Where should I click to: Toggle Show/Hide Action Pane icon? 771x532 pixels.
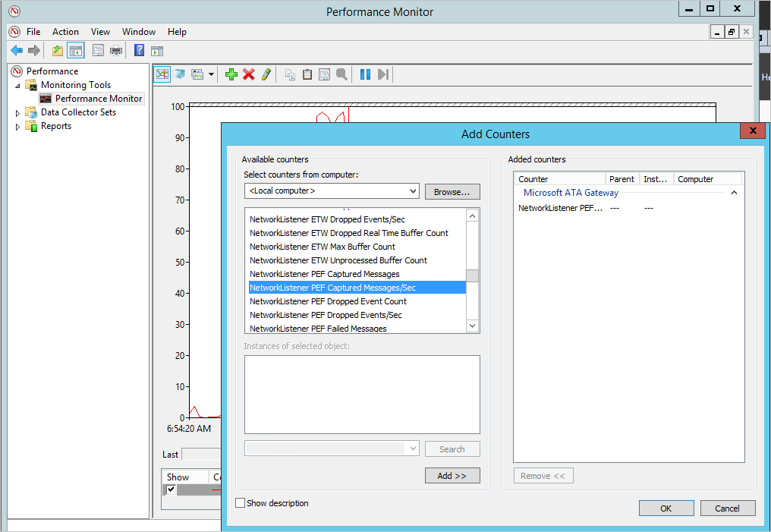[x=157, y=50]
